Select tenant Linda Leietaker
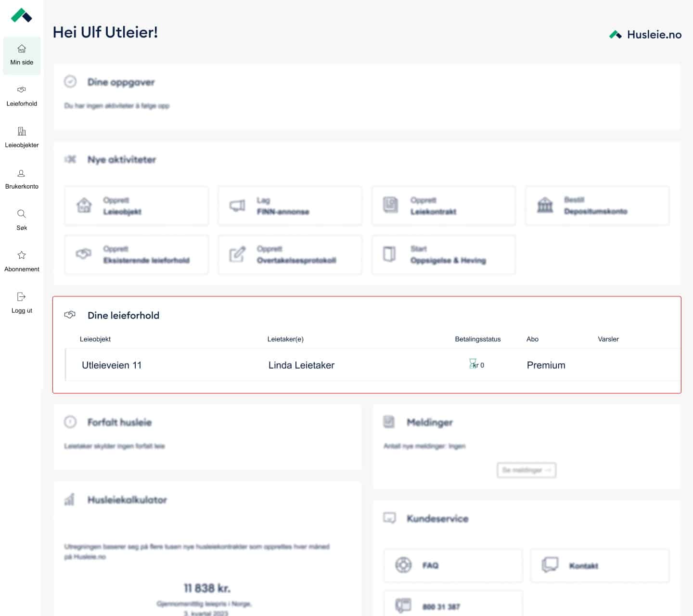Viewport: 693px width, 616px height. coord(301,365)
